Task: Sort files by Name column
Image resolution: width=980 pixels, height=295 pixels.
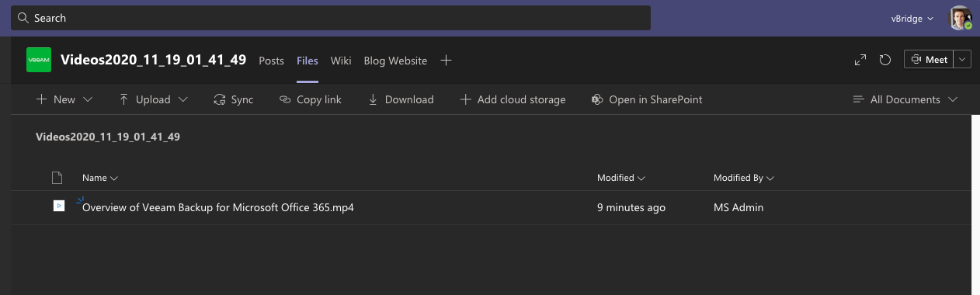Action: click(100, 178)
